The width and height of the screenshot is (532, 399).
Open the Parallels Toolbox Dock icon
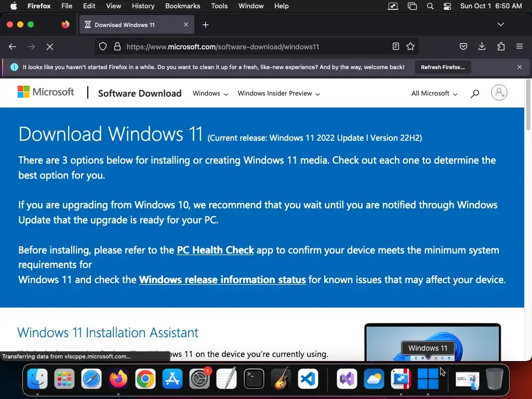click(x=401, y=379)
